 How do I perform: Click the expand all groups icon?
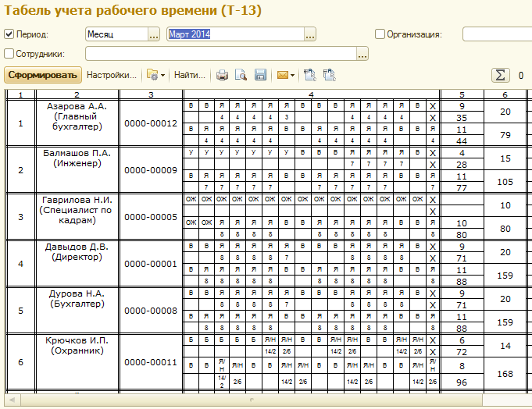point(310,76)
